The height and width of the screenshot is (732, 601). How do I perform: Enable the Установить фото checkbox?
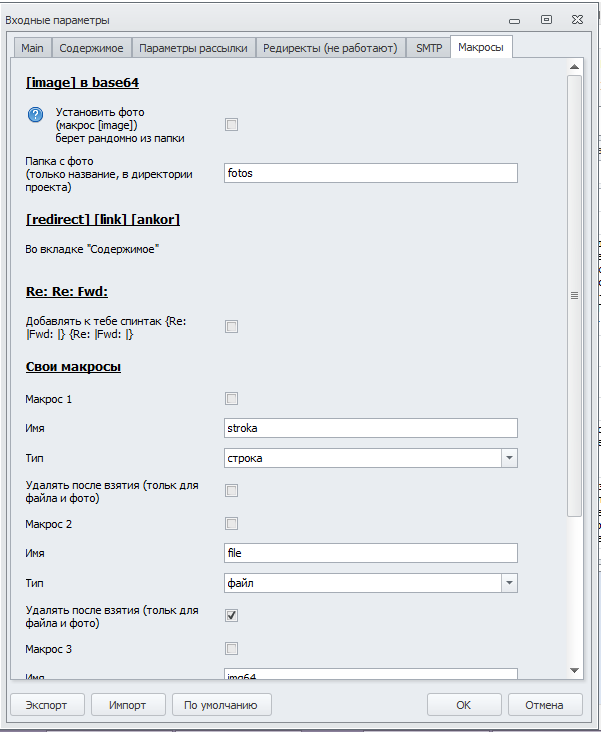[232, 125]
